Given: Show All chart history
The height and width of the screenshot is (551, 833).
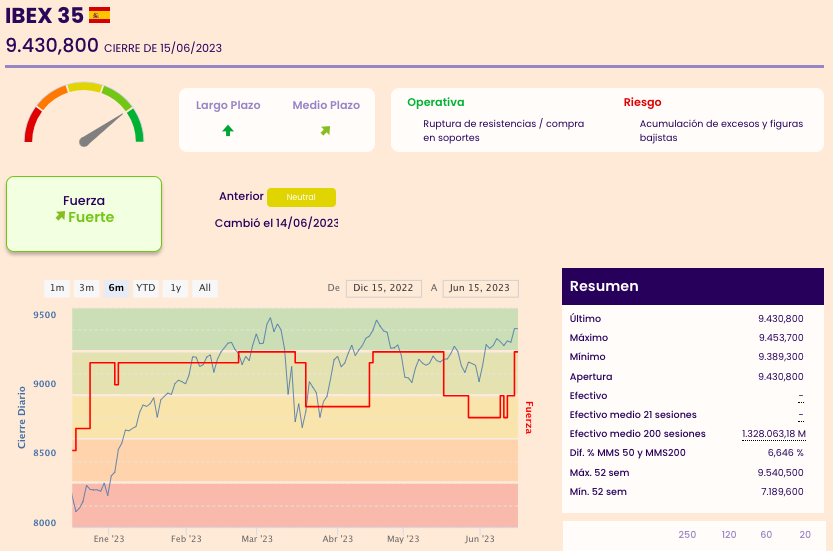Looking at the screenshot, I should (205, 288).
